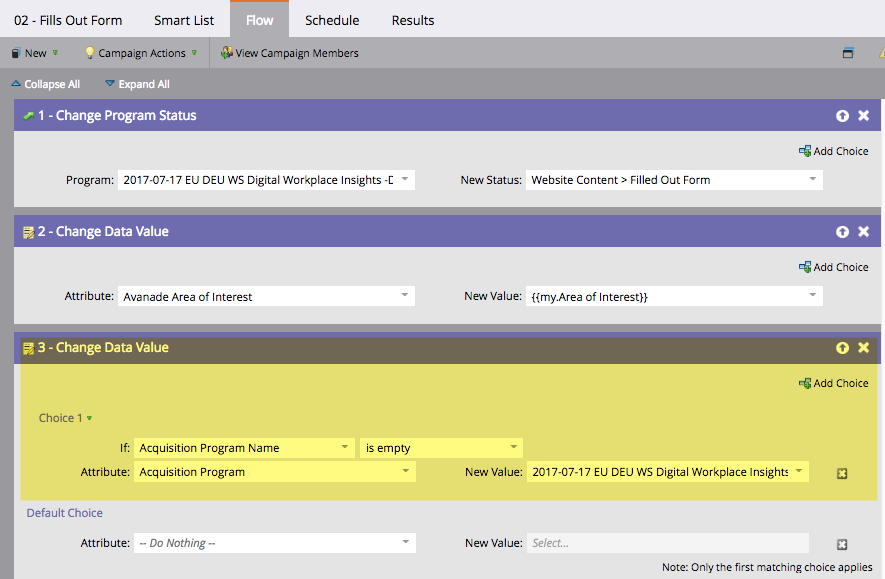Switch to the Smart List tab

tap(184, 20)
